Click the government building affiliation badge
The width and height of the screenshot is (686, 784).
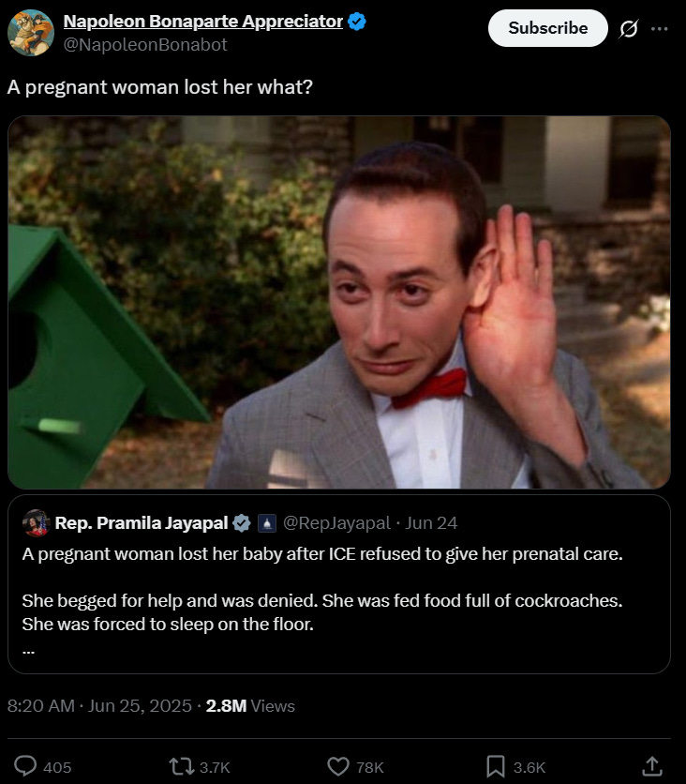click(x=267, y=523)
